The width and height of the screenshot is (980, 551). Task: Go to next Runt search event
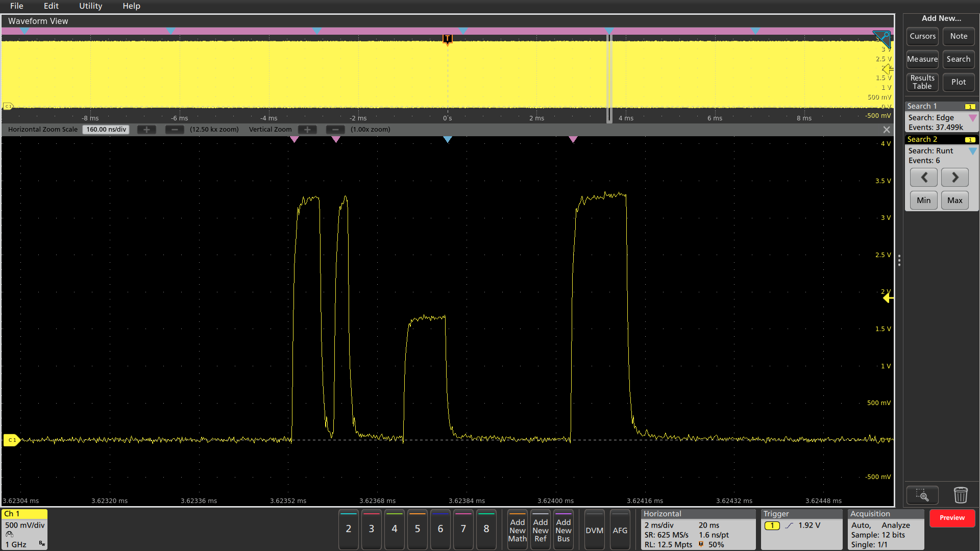tap(954, 178)
